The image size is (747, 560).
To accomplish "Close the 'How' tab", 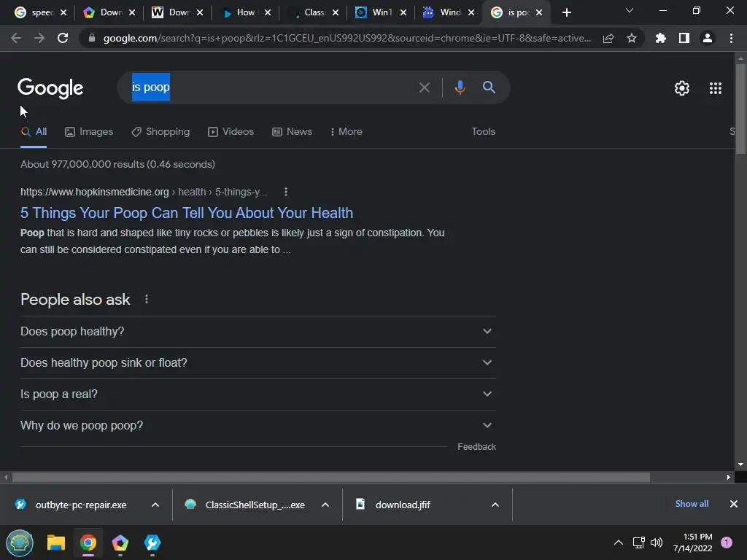I will coord(268,13).
